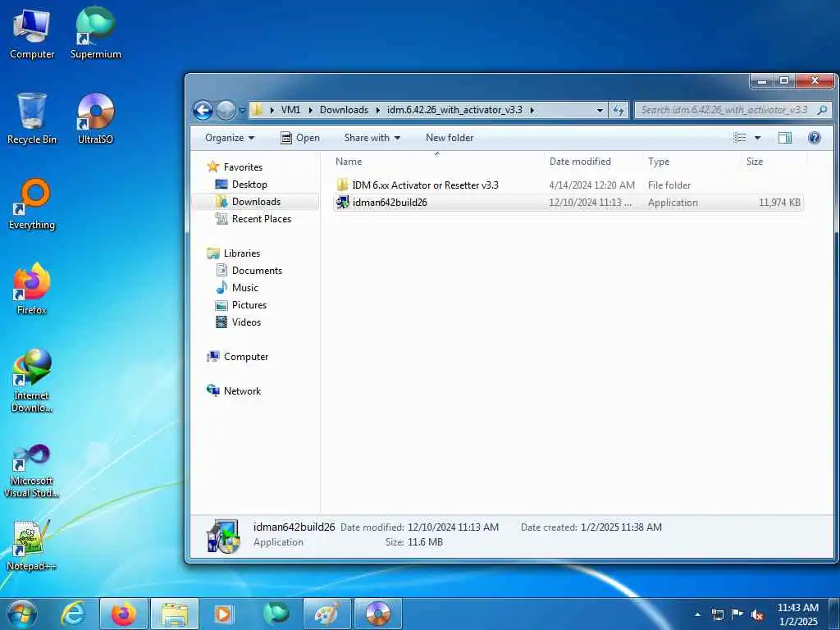Click the Explorer Forward arrow button

pos(226,111)
